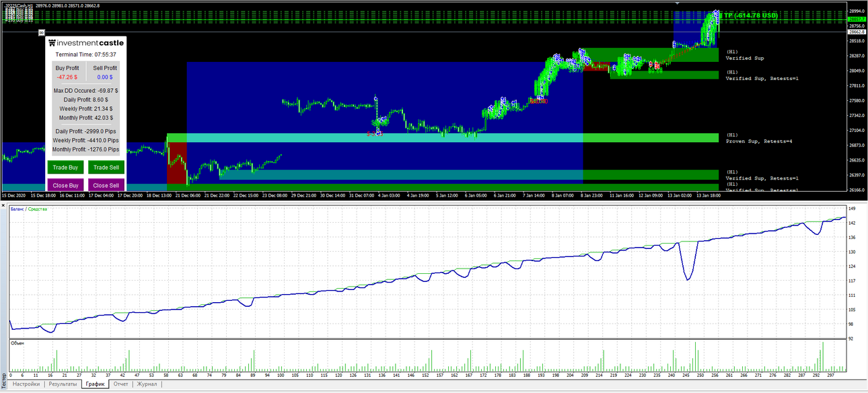This screenshot has width=868, height=393.
Task: Click the Buy Profit value -47.26 $
Action: [67, 77]
